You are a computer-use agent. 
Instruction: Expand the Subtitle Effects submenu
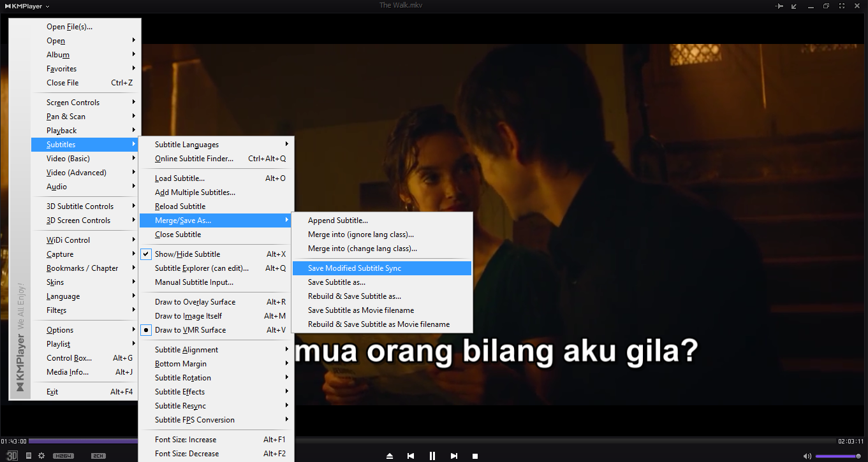pos(216,392)
